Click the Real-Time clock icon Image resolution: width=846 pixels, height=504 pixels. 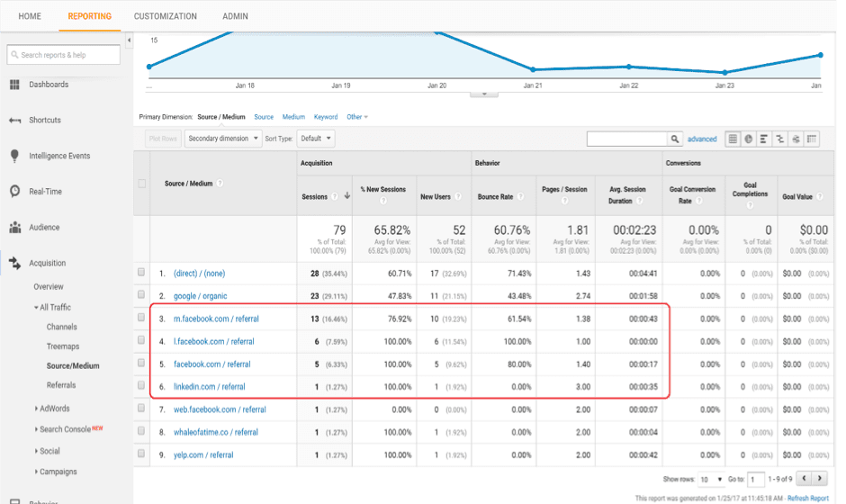(15, 192)
